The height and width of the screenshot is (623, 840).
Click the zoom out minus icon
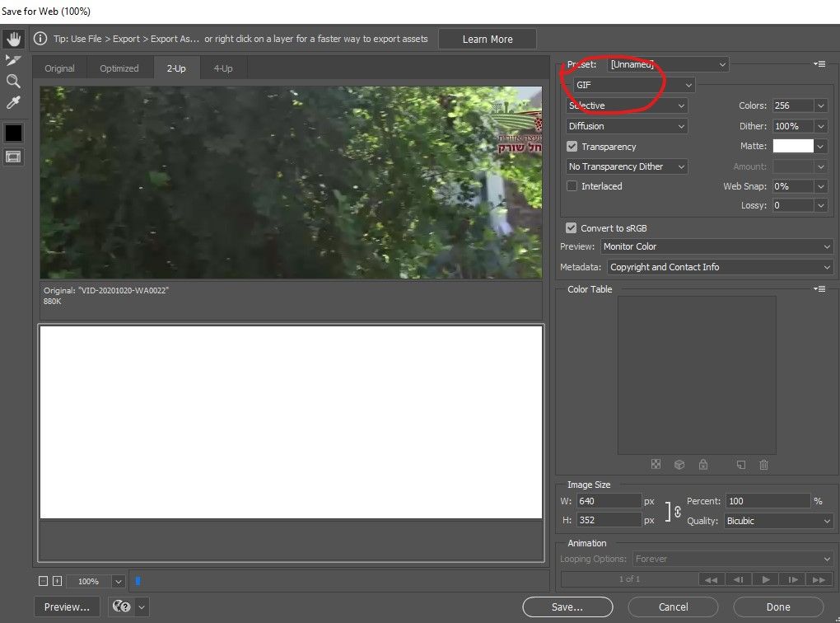click(x=44, y=581)
